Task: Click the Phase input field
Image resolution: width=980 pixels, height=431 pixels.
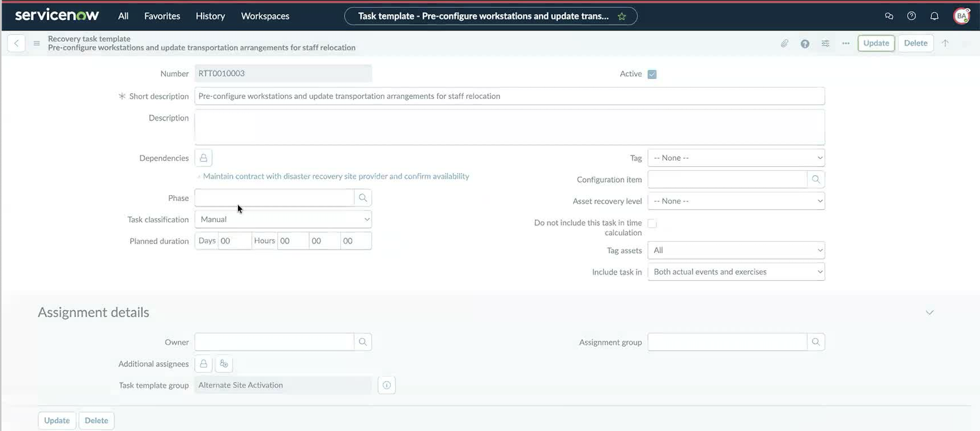Action: pos(274,198)
